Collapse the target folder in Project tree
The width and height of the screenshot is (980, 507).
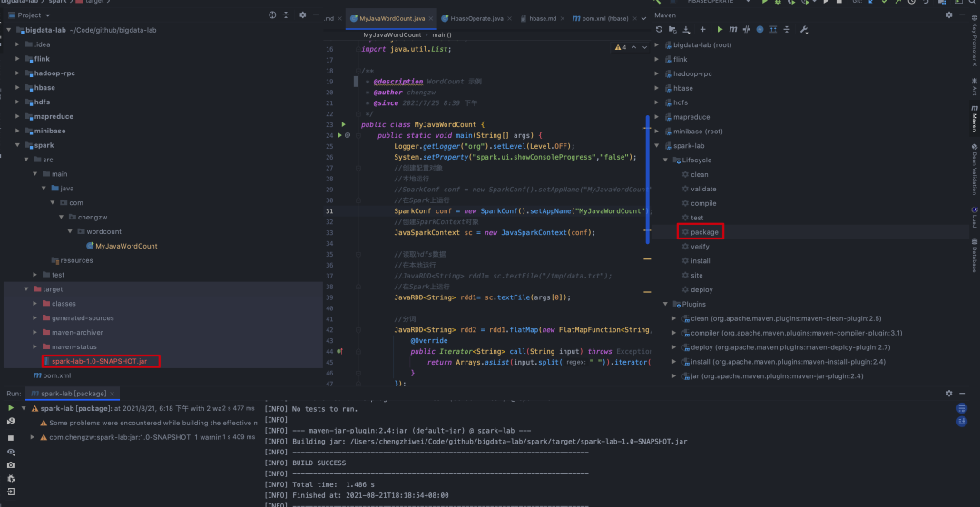26,289
